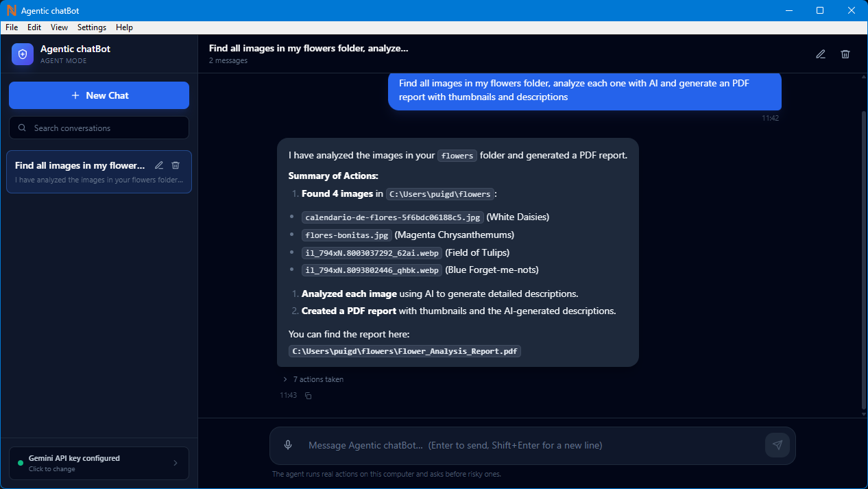Image resolution: width=868 pixels, height=489 pixels.
Task: Click the green API key status dot
Action: [x=21, y=463]
